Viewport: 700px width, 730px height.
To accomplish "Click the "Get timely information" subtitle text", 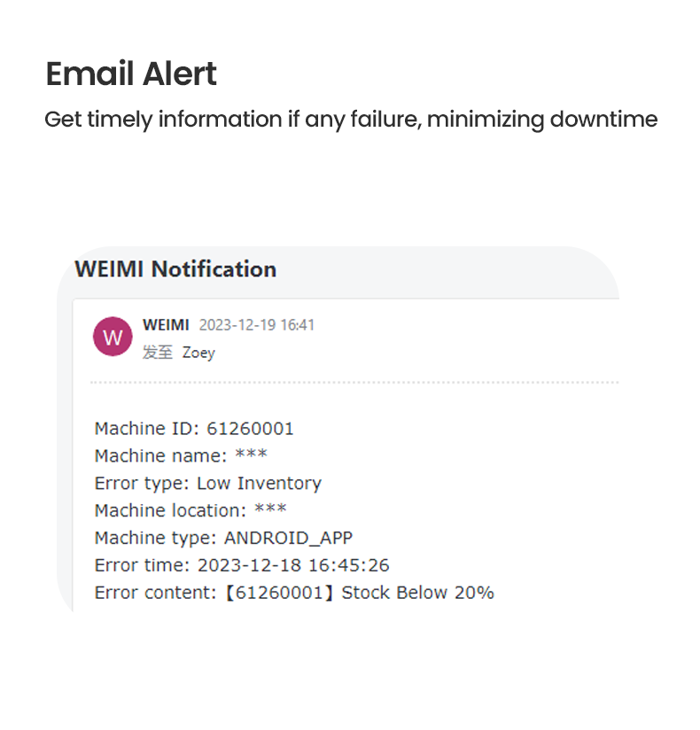I will coord(351,120).
